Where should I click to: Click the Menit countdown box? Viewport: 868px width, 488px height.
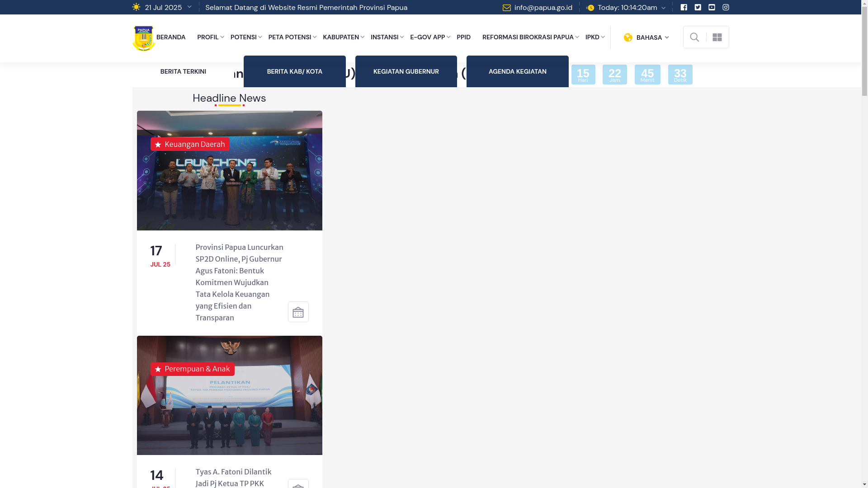pos(647,75)
